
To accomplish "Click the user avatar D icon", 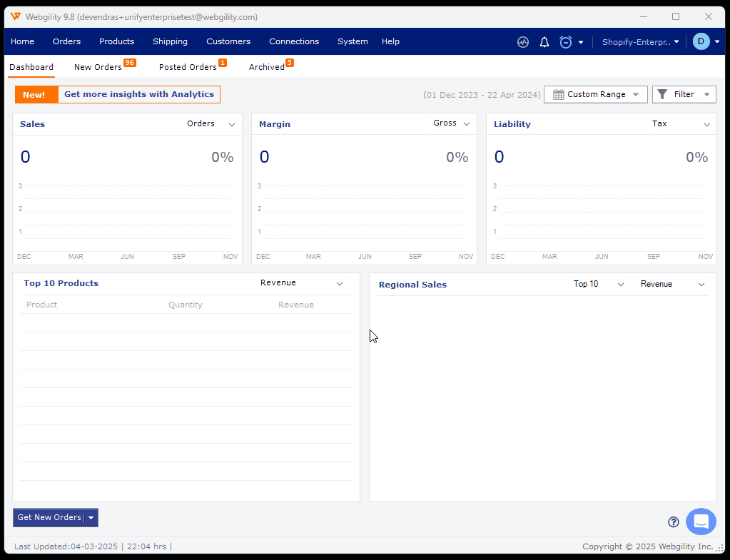I will click(x=701, y=41).
